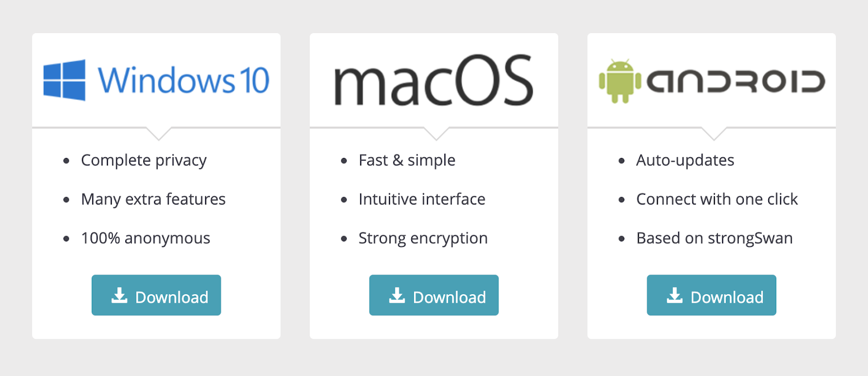Select the 'Fast & simple' list item

point(407,161)
